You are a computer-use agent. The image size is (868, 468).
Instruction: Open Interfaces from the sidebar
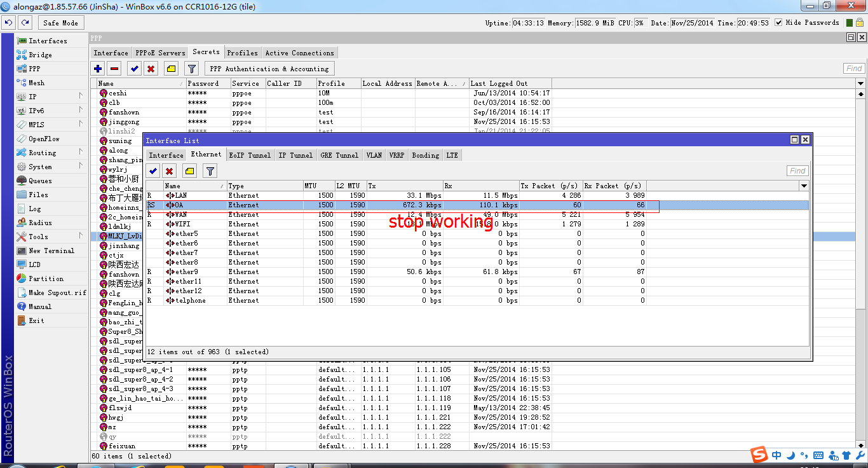pos(48,41)
